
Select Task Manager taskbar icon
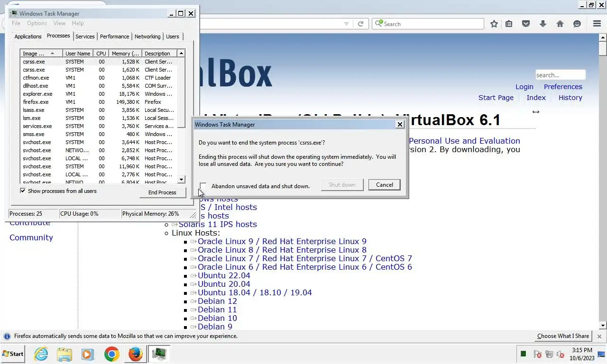pos(159,354)
